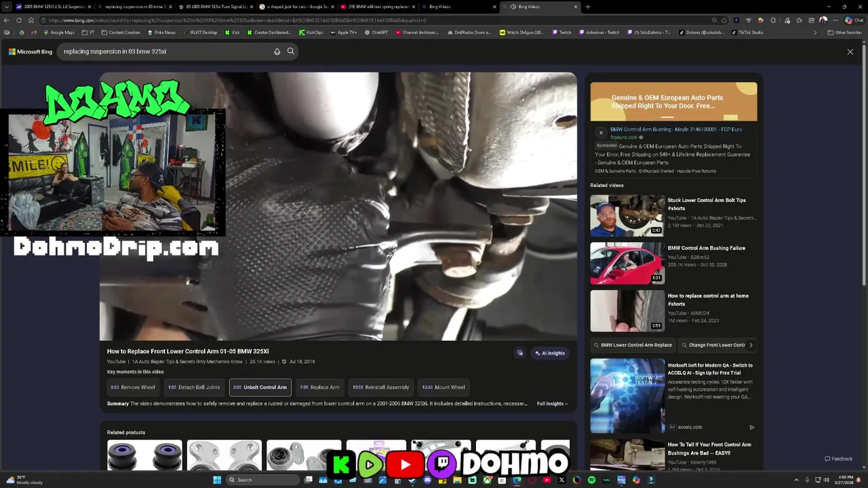
Task: Open Watch Shōgun bookmark
Action: coord(521,33)
